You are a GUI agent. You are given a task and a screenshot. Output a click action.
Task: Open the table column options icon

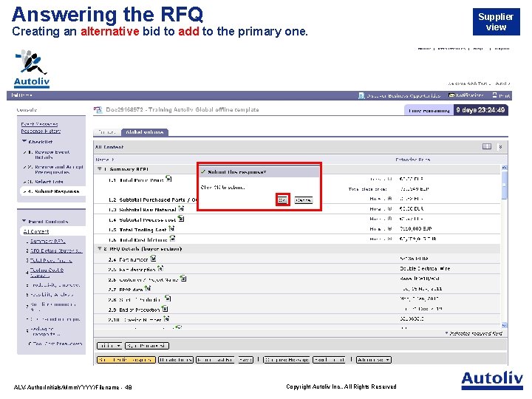[x=487, y=146]
